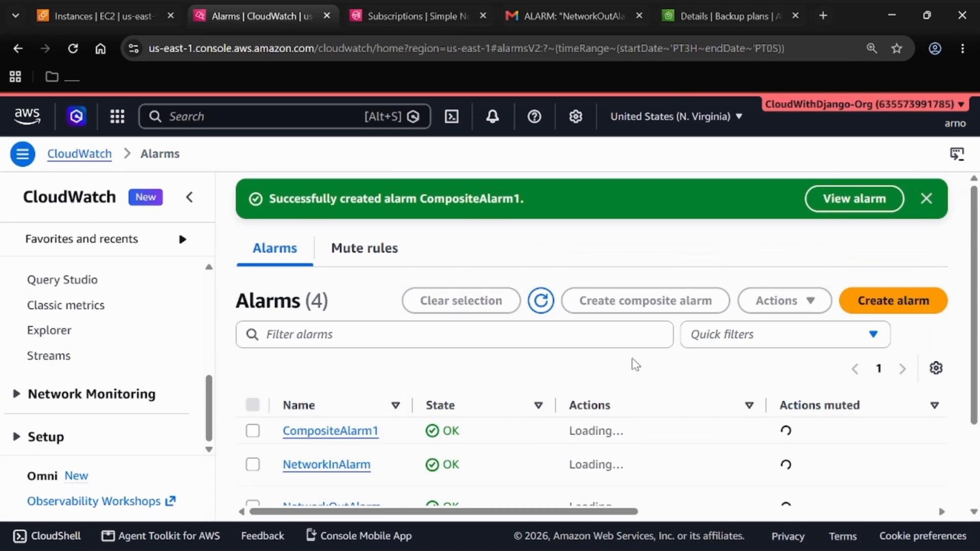Click the horizontal scrollbar under the alarms table

point(444,511)
